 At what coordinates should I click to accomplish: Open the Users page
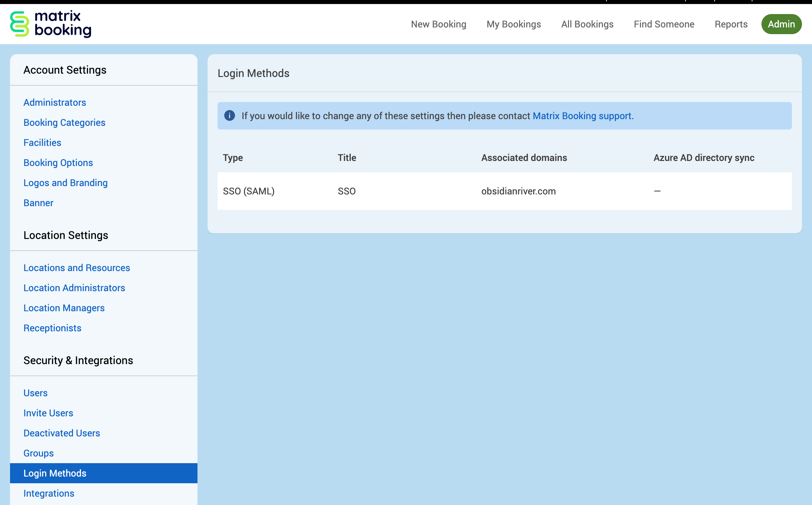(x=35, y=393)
